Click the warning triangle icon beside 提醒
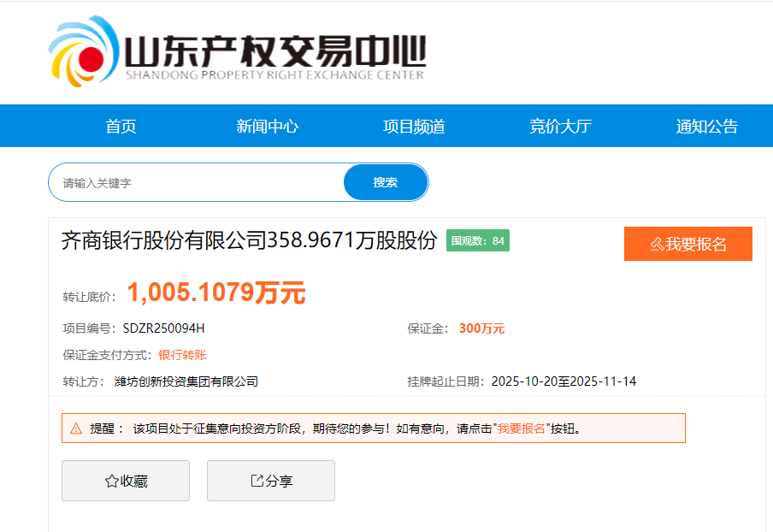 pyautogui.click(x=76, y=429)
